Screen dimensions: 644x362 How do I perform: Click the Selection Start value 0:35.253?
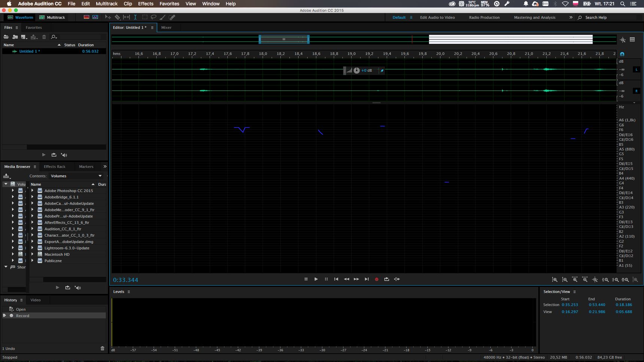click(x=570, y=305)
